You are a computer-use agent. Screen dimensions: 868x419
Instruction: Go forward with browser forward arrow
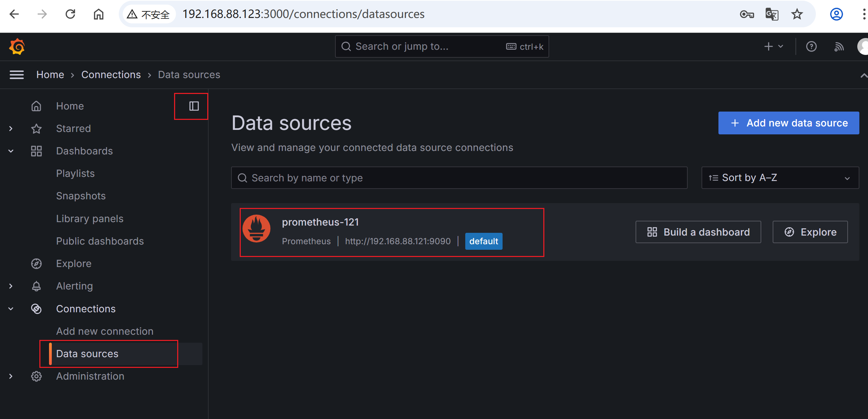(42, 14)
